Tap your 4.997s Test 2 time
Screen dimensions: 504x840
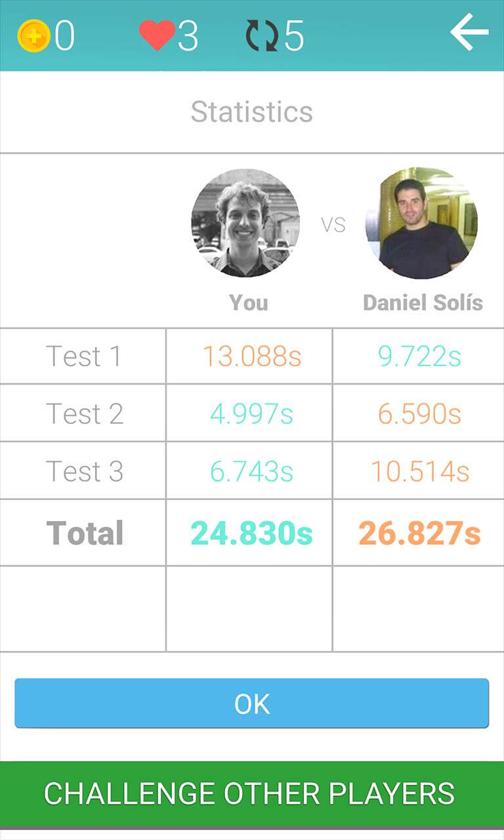click(x=251, y=413)
